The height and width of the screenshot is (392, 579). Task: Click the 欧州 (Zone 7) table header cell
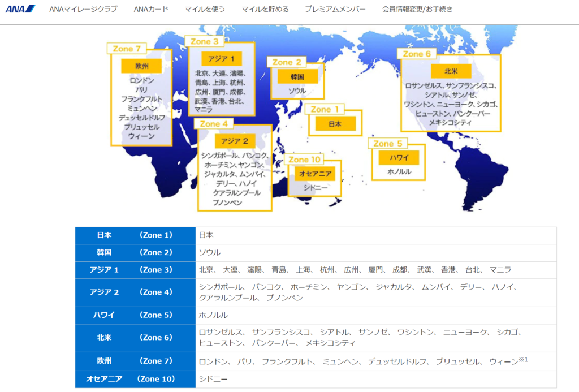(135, 361)
